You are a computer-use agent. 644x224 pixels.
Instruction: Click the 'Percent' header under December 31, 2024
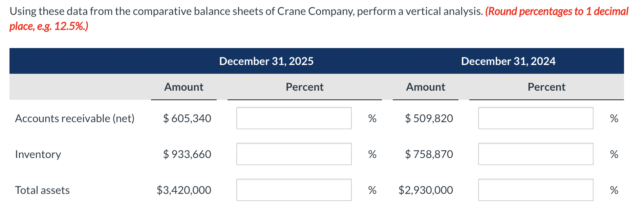point(546,87)
